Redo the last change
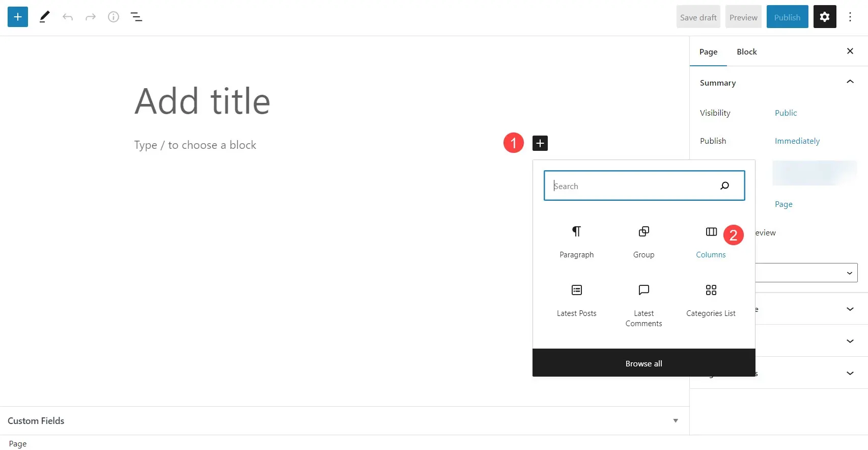The width and height of the screenshot is (868, 450). coord(90,16)
